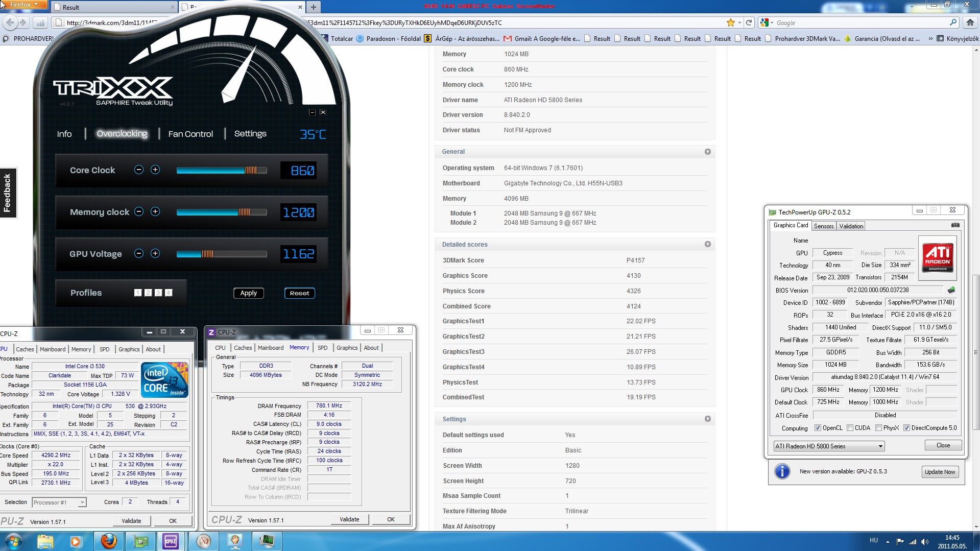Click TRIXX Reset button
The height and width of the screenshot is (551, 980).
(300, 293)
